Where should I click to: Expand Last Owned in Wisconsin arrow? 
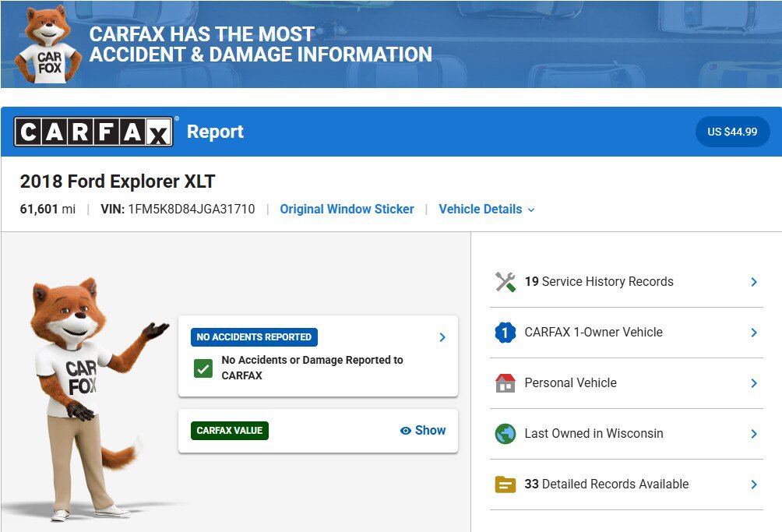(754, 434)
